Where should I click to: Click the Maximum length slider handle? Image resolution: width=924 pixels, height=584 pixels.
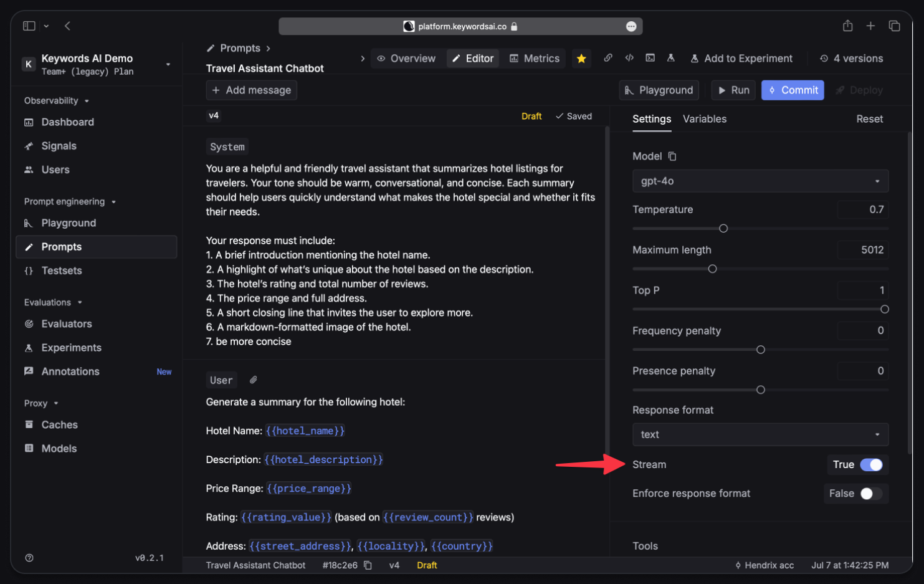[712, 269]
